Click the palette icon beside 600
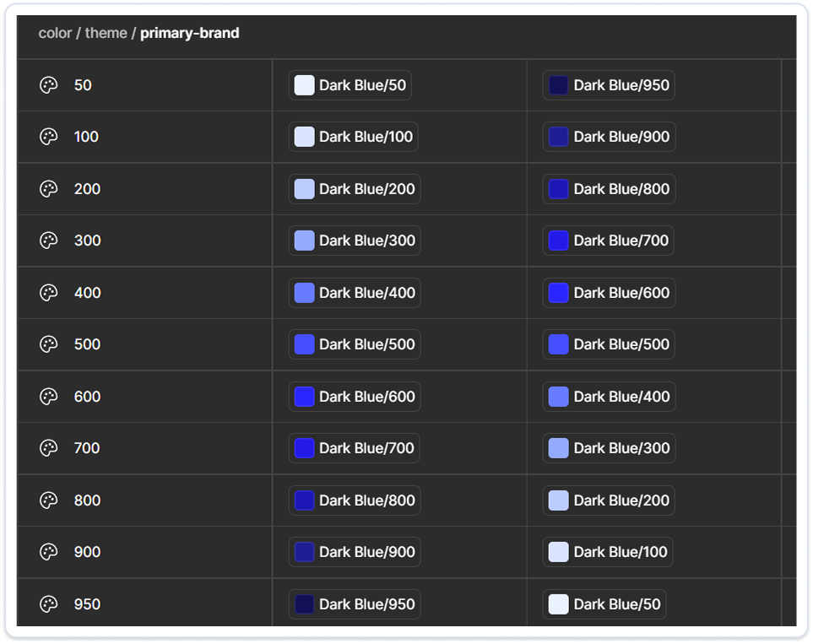This screenshot has width=813, height=644. (49, 396)
